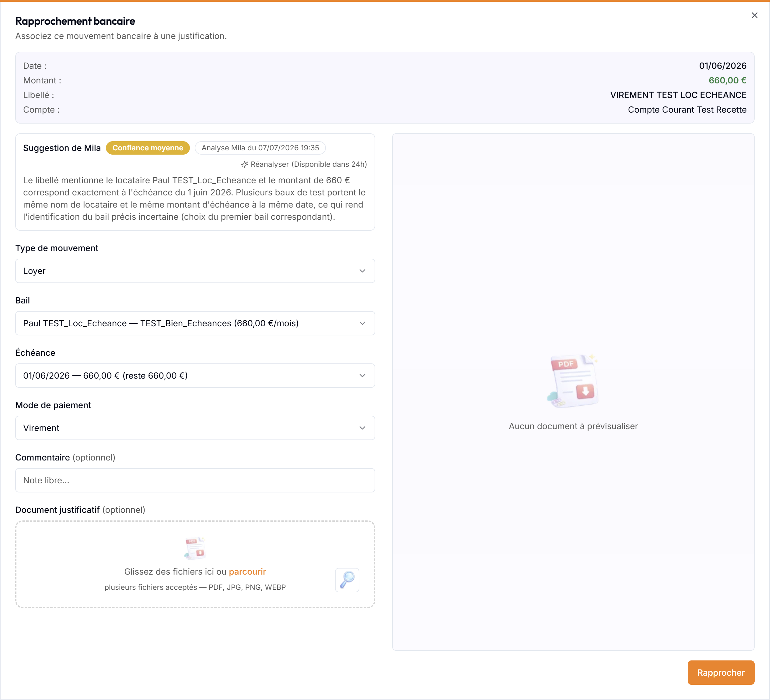This screenshot has width=779, height=700.
Task: Click chevron arrow of Virement select
Action: coord(362,428)
